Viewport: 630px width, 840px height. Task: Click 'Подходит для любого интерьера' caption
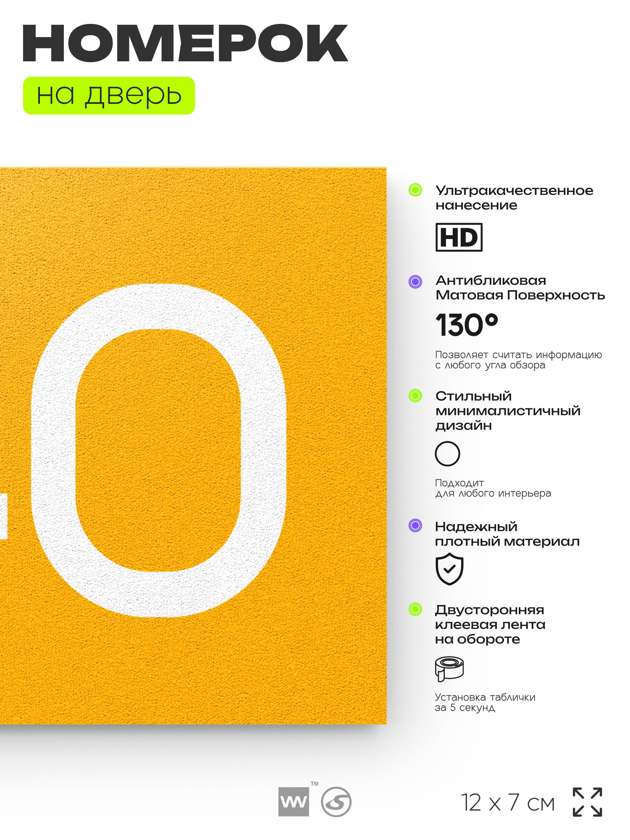click(x=493, y=488)
